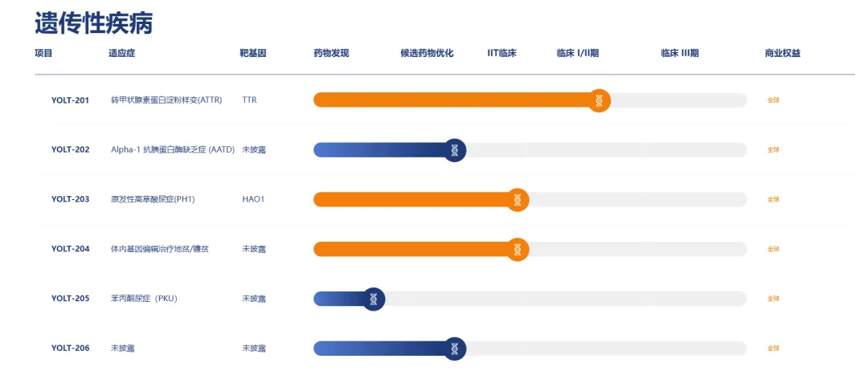The height and width of the screenshot is (371, 868).
Task: Click the 转甲状腺素蛋白淀粉样变(ATTR) indication text
Action: coord(166,100)
